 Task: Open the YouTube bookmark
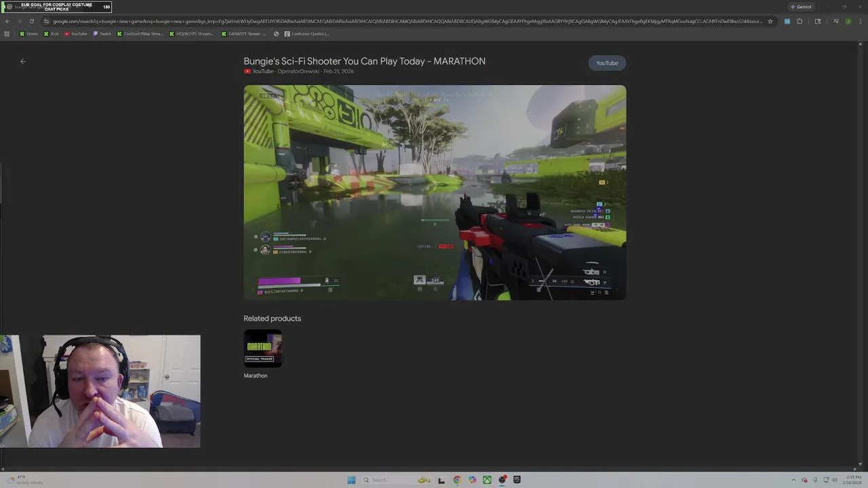[76, 33]
